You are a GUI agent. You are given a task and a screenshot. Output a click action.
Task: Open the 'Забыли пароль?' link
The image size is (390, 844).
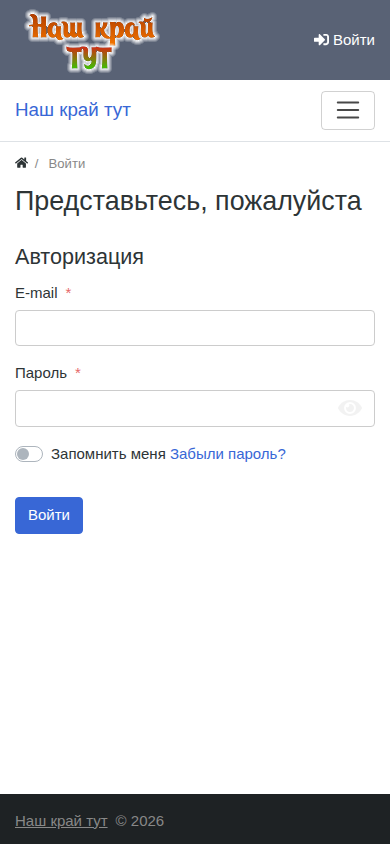(228, 454)
